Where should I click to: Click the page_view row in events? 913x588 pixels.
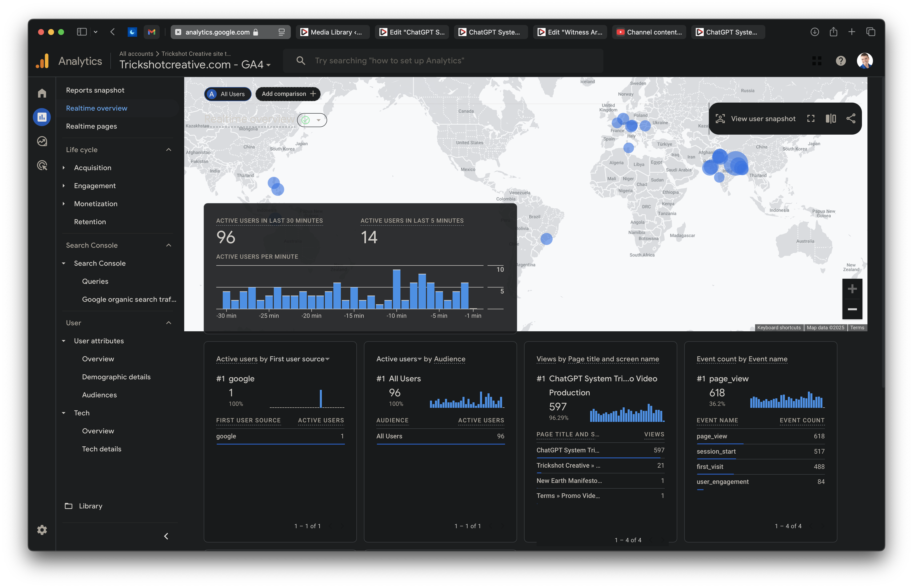761,436
